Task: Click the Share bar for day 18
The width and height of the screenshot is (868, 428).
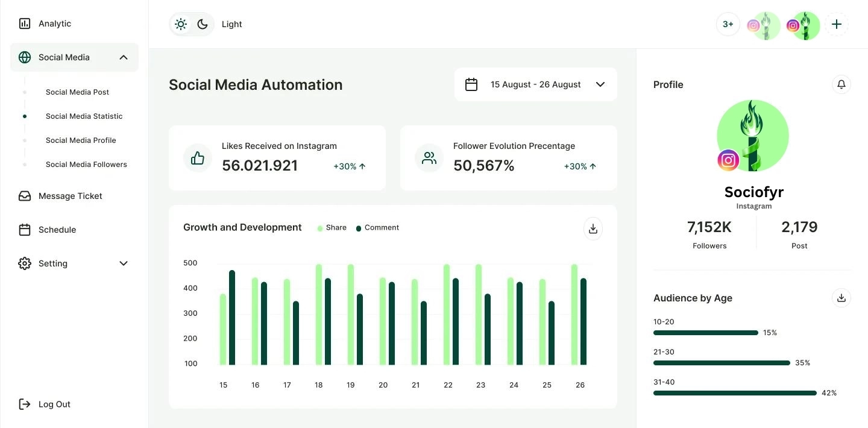Action: click(x=319, y=315)
